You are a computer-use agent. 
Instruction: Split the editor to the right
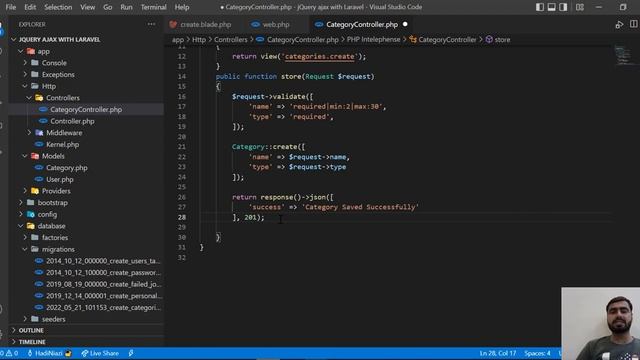pos(634,24)
